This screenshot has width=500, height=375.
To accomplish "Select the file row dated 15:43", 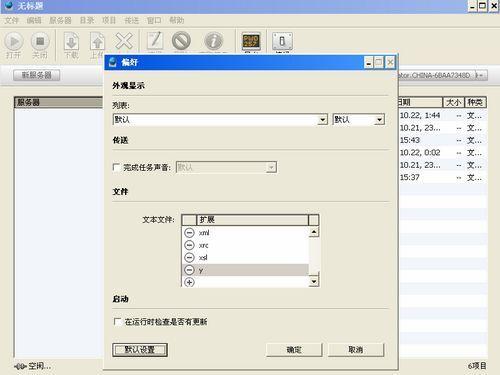I will pos(443,140).
